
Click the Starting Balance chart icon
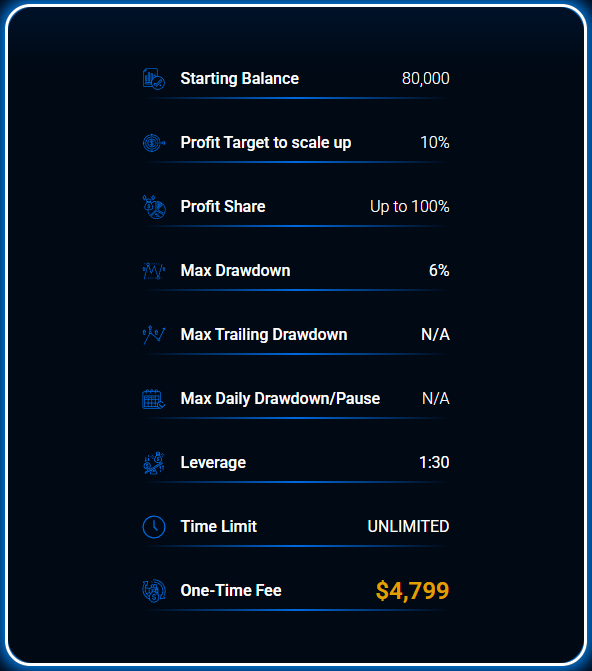click(154, 79)
